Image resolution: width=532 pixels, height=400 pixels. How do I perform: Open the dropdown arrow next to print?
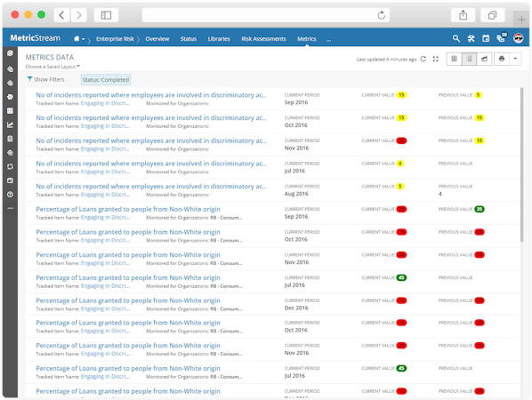tap(515, 59)
